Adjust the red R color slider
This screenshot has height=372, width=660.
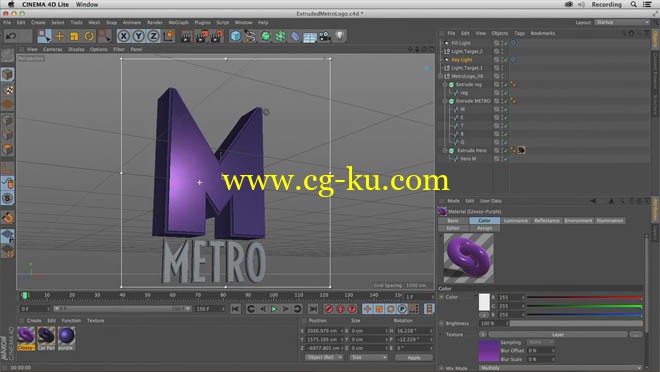coord(585,298)
